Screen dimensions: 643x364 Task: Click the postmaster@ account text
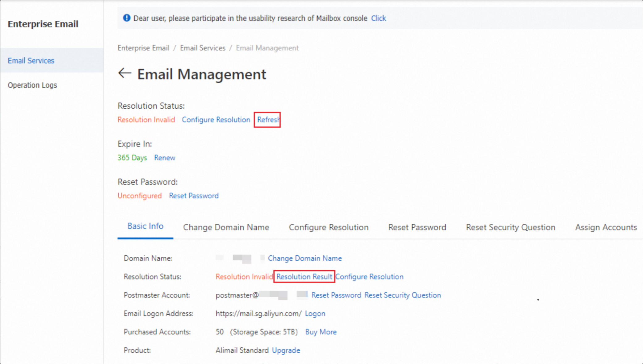pos(237,295)
